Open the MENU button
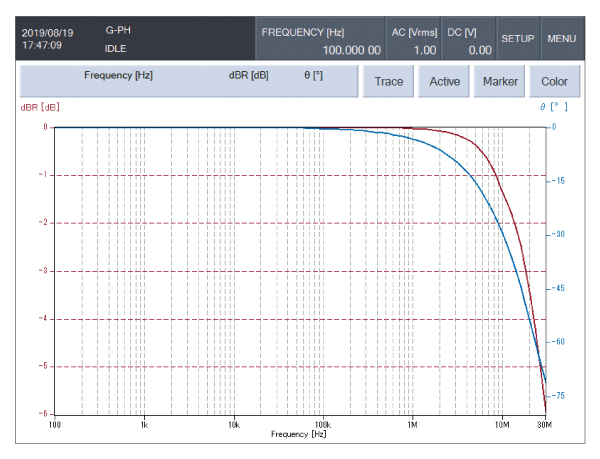The width and height of the screenshot is (600, 459). [562, 38]
